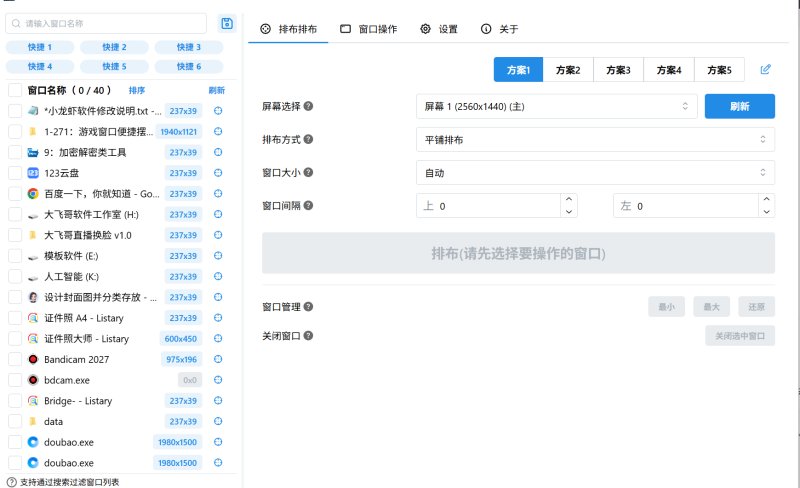Select scheme 方案2
The width and height of the screenshot is (800, 488).
point(568,70)
